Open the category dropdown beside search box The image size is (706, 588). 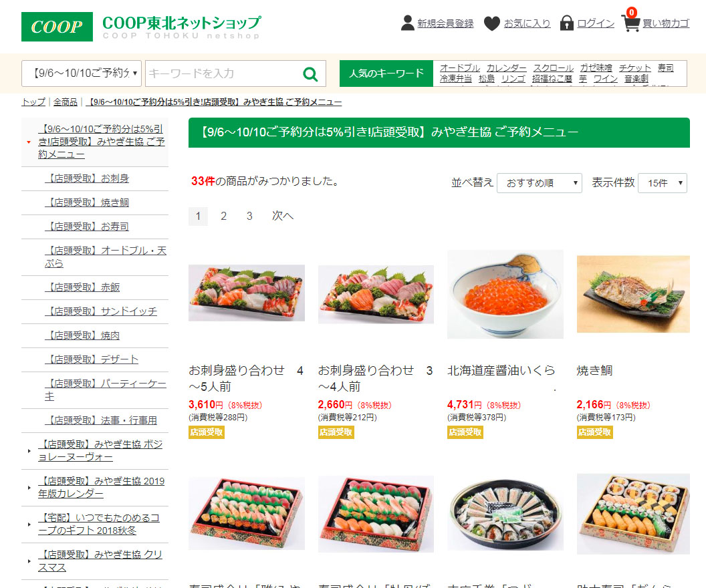tap(82, 73)
